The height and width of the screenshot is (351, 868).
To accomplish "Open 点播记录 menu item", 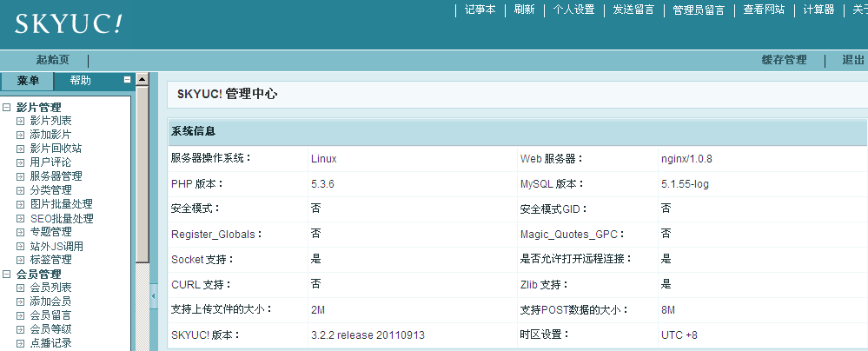I will tap(50, 343).
